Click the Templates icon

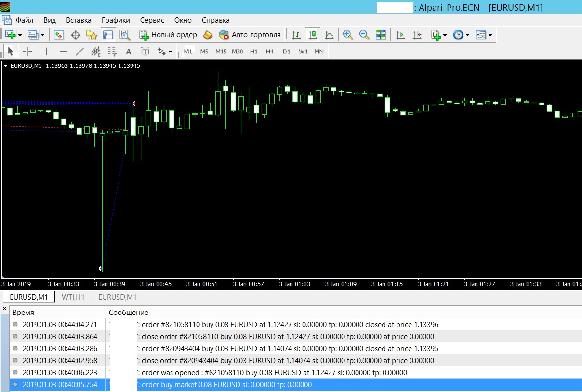tap(481, 35)
